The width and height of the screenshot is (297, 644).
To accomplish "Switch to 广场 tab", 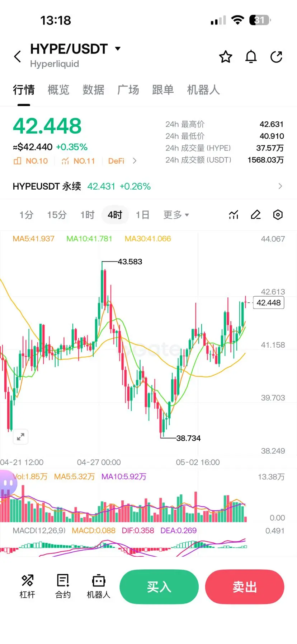I will click(x=128, y=90).
